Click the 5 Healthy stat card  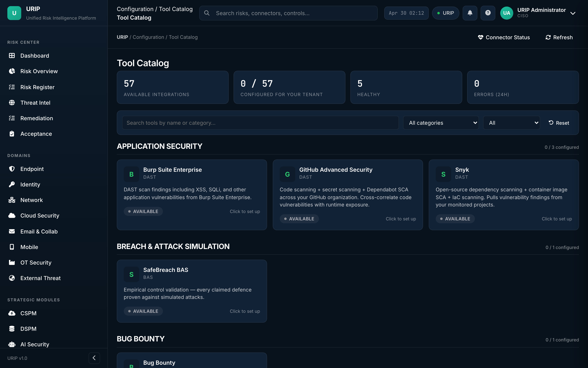[x=406, y=87]
